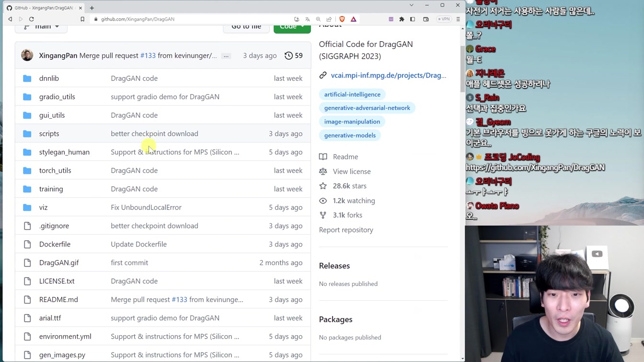The image size is (644, 362).
Task: Close the GitHub DragGAN tab
Action: [x=80, y=8]
